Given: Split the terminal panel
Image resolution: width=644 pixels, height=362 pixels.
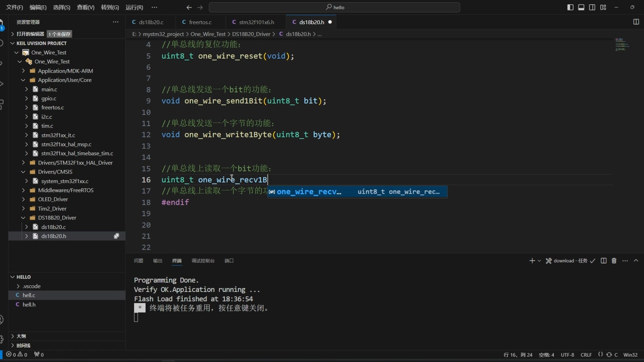Looking at the screenshot, I should click(x=604, y=261).
